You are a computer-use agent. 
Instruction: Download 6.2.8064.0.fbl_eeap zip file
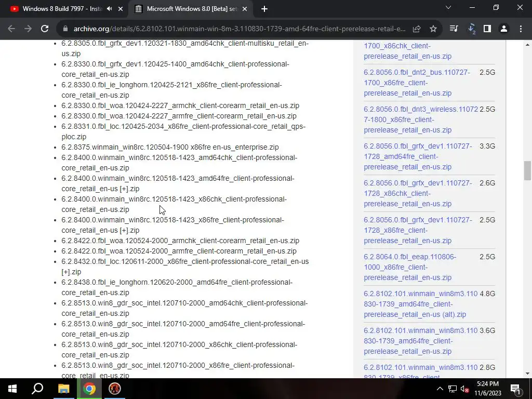410,268
